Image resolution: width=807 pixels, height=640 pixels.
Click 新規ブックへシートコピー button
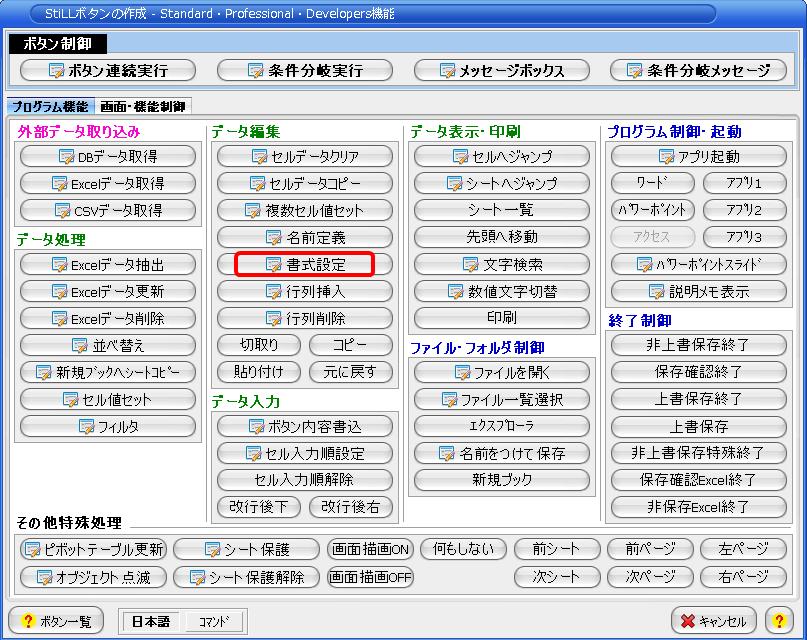point(108,372)
